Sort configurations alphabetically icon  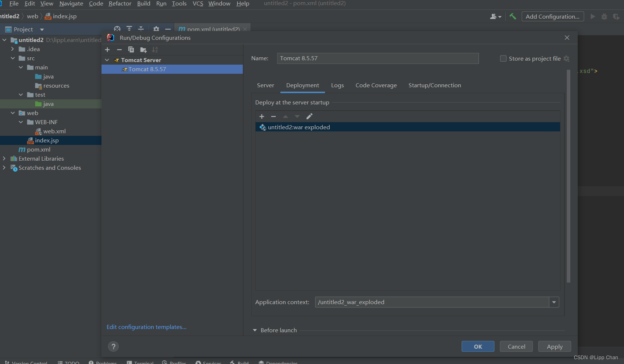tap(155, 50)
